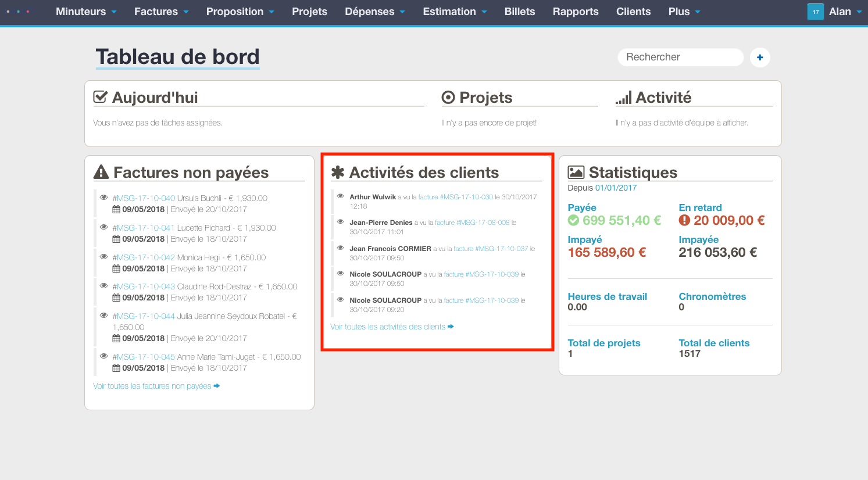Click the red alert icon next to En retard amount
This screenshot has height=480, width=868.
tap(684, 220)
